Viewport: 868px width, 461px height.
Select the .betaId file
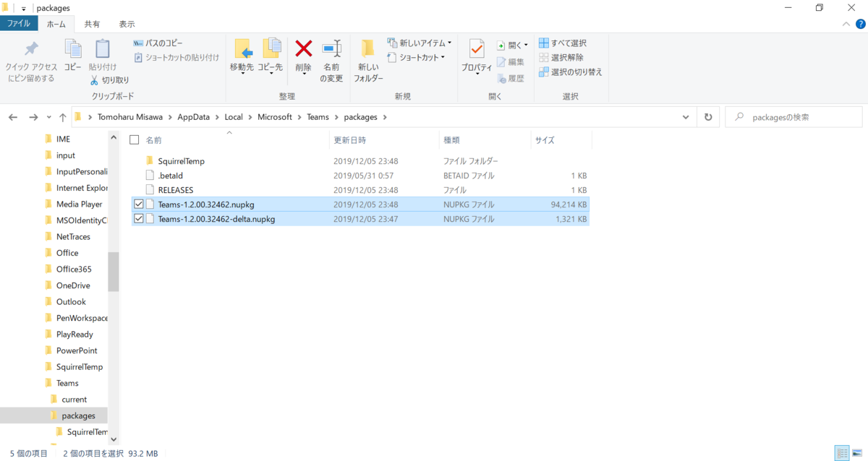point(171,176)
